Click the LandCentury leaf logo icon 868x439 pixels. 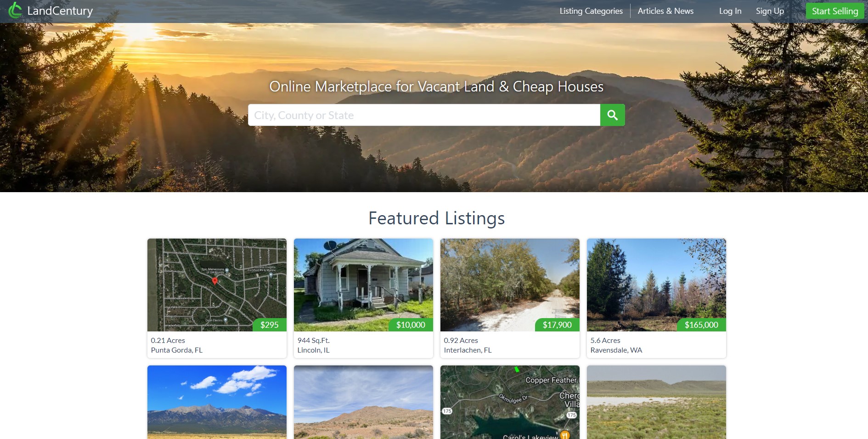15,11
